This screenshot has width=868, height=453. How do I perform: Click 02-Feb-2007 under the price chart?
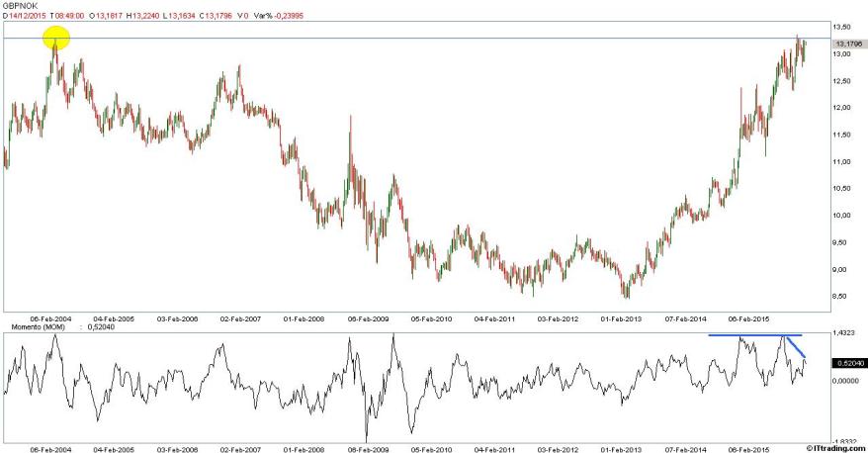(240, 319)
